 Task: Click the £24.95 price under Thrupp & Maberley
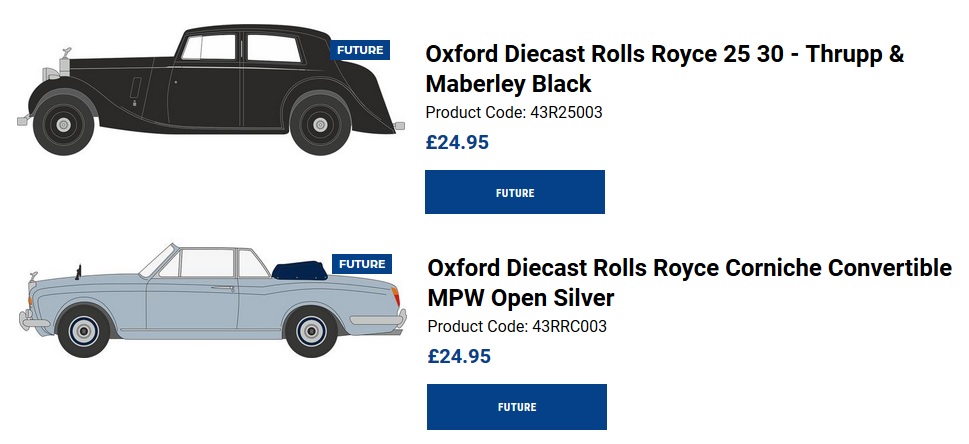coord(457,142)
